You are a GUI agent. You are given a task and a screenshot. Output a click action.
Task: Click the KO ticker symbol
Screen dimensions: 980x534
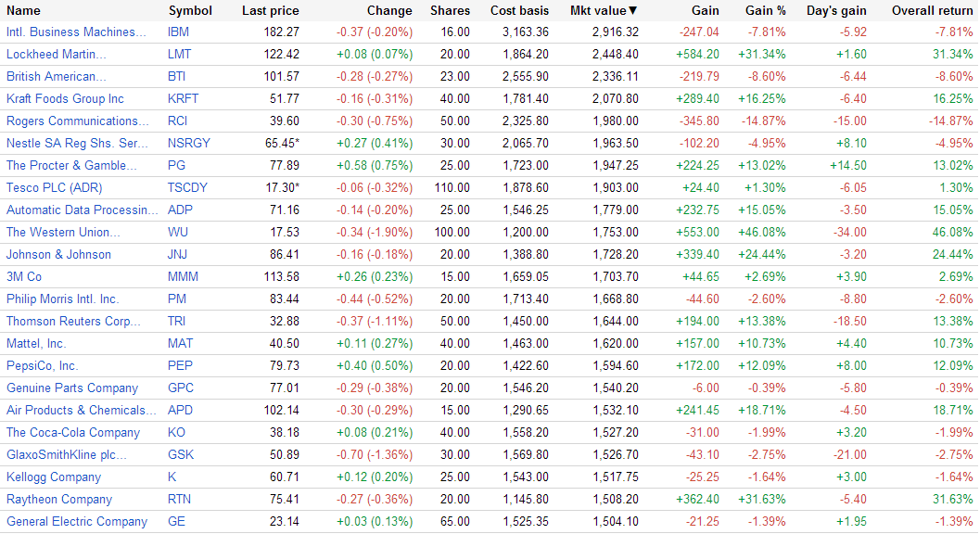click(177, 433)
